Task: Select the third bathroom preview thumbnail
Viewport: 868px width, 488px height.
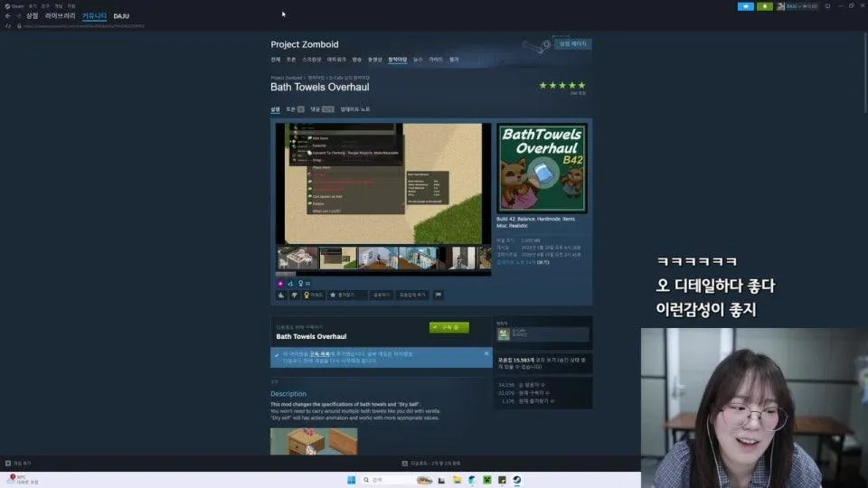Action: 378,258
